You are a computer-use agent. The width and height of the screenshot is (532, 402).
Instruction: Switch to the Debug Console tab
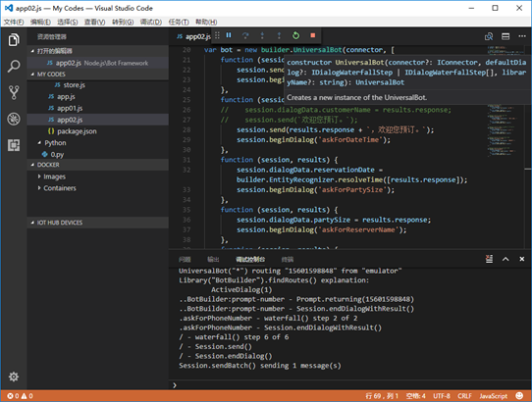[250, 259]
